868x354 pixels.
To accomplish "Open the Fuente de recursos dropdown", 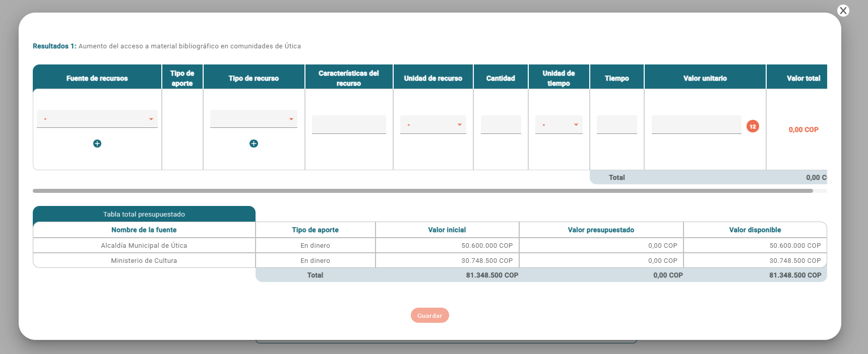I will coord(97,119).
